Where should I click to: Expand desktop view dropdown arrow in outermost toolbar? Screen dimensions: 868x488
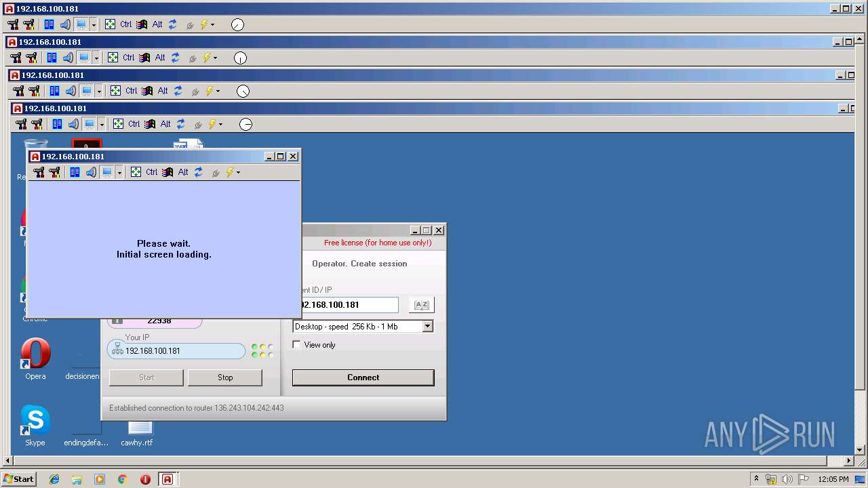pos(94,24)
